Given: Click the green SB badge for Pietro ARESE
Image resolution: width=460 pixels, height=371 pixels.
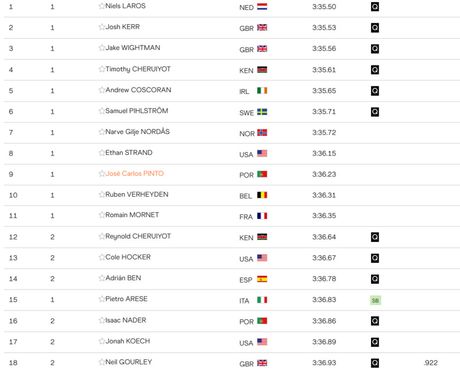Looking at the screenshot, I should tap(375, 300).
